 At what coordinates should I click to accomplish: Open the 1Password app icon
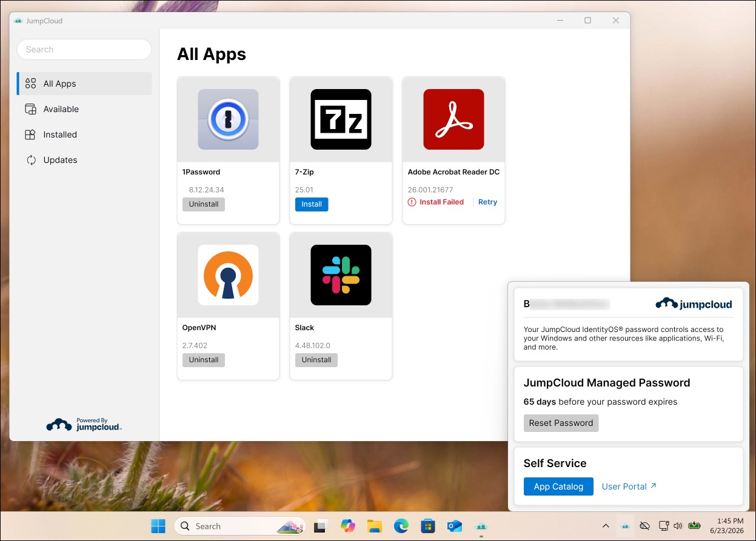click(x=228, y=119)
